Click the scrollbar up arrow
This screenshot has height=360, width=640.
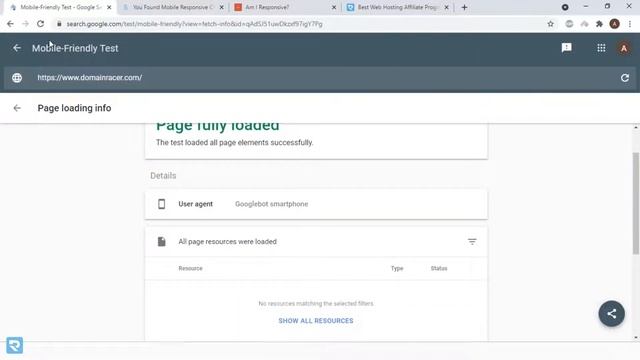pos(636,128)
